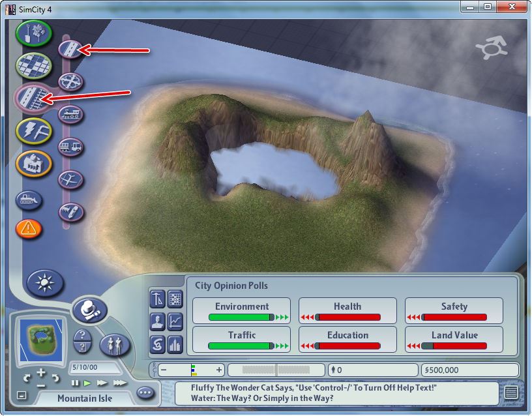
Task: Click the City Opinion Polls heading
Action: (x=231, y=286)
